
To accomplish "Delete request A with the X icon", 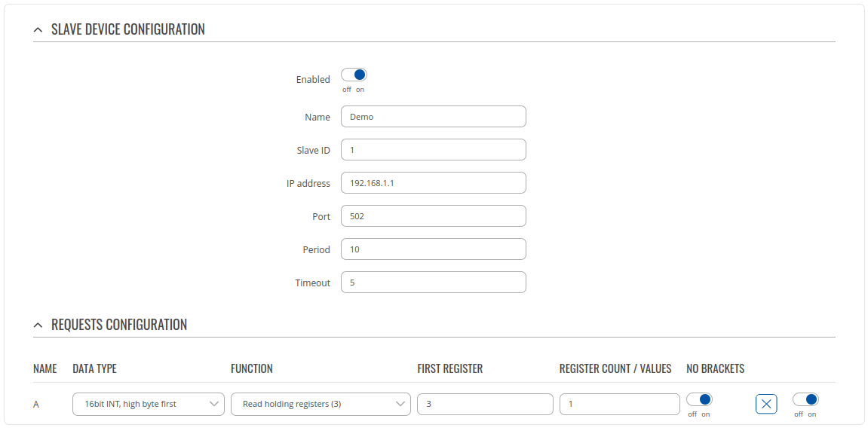I will (x=766, y=404).
